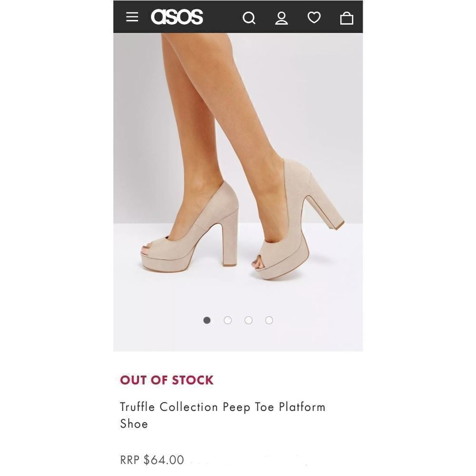Select the fourth carousel dot
This screenshot has width=476, height=476.
(269, 320)
